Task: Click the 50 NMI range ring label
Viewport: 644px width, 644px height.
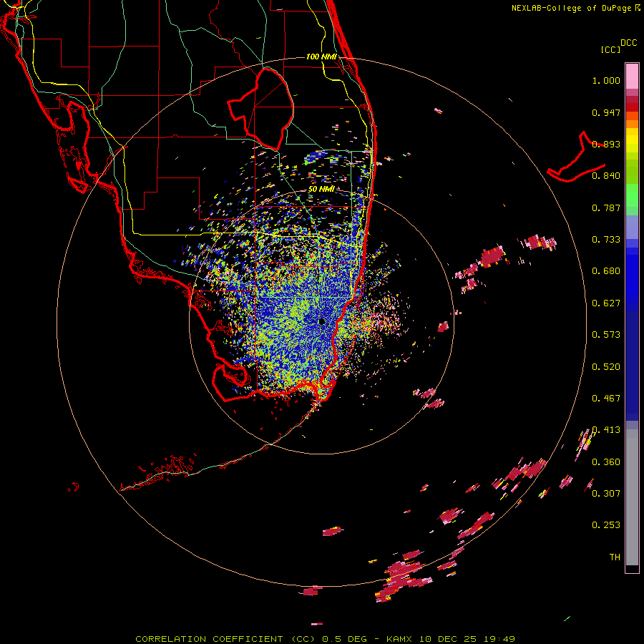Action: click(x=321, y=189)
